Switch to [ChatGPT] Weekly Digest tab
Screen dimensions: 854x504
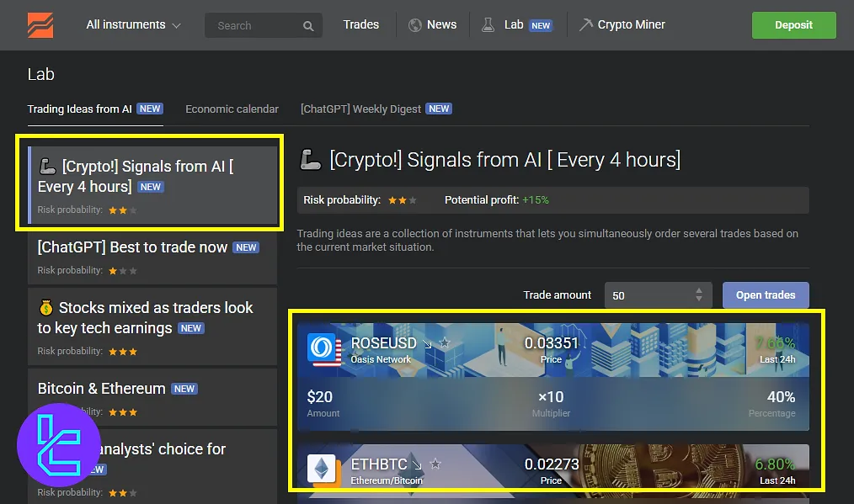pos(376,109)
